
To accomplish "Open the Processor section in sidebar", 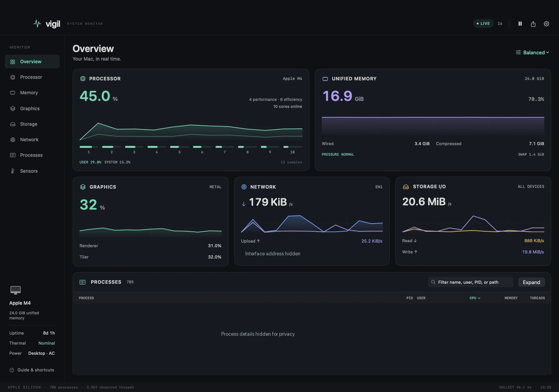I will pos(32,77).
